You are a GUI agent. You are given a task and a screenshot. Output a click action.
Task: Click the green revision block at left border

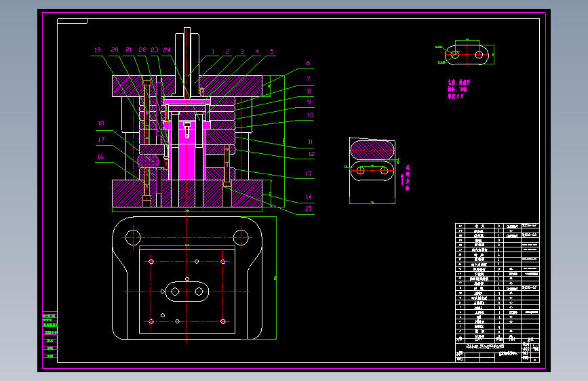(x=50, y=335)
